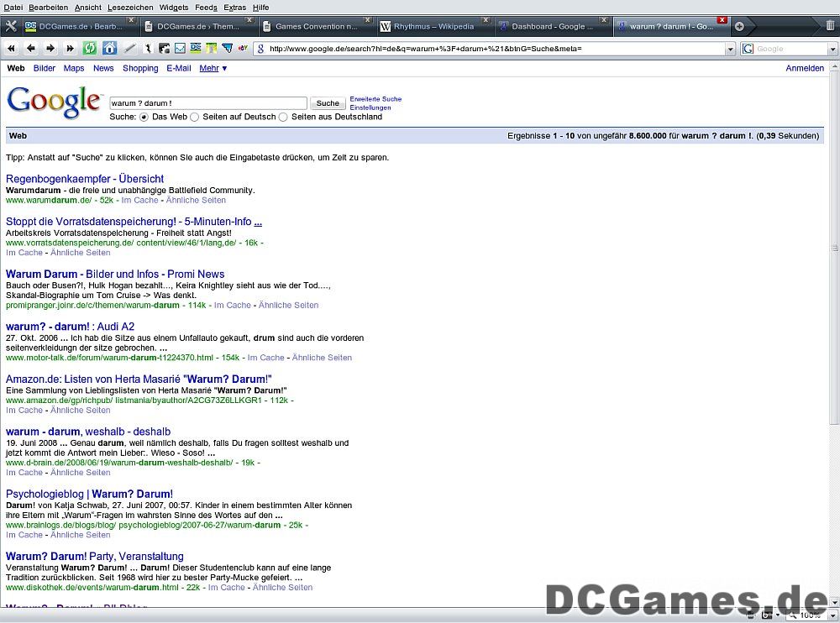The width and height of the screenshot is (840, 623).
Task: Open the Stoppt die Vorratsdatenspeicherung result
Action: click(x=134, y=221)
